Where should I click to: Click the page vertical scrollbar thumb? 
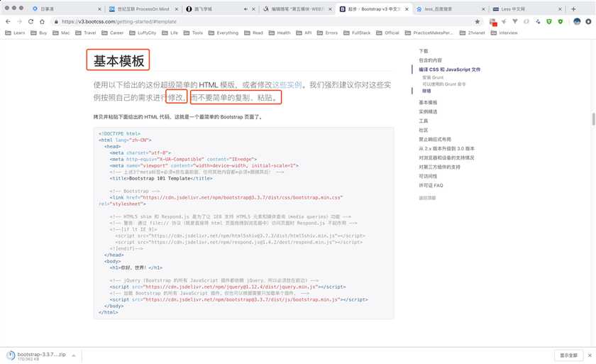pyautogui.click(x=593, y=119)
